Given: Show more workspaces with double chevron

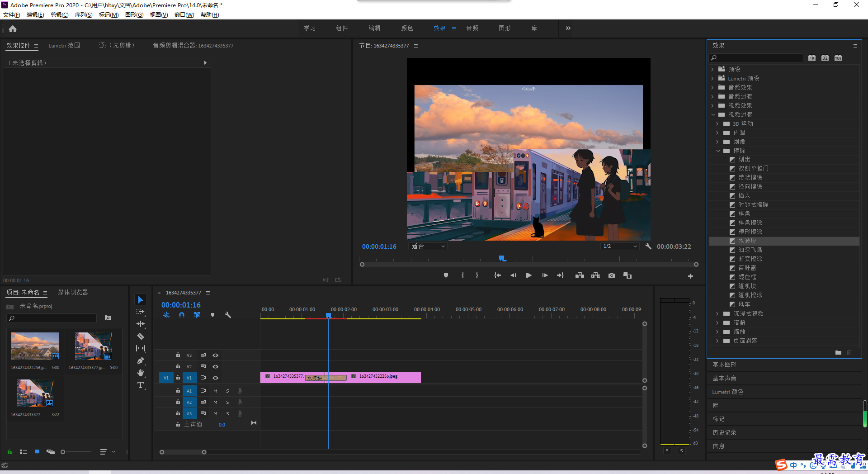Looking at the screenshot, I should (x=568, y=28).
